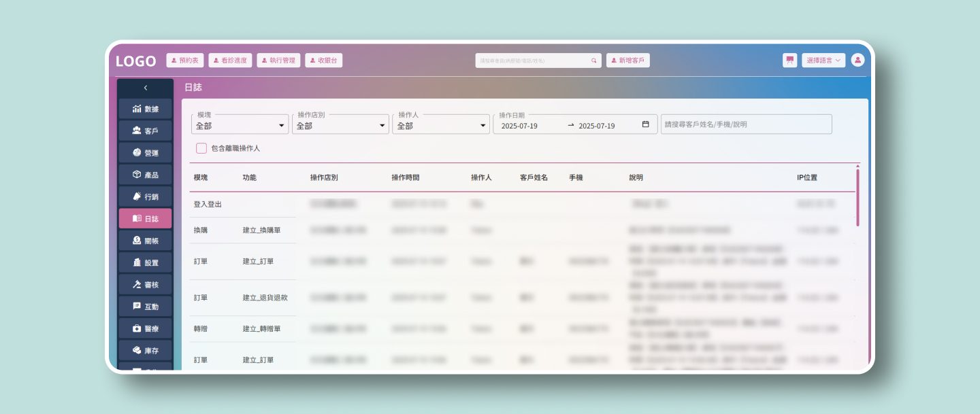
Task: Open 產品 in the sidebar
Action: click(x=145, y=175)
